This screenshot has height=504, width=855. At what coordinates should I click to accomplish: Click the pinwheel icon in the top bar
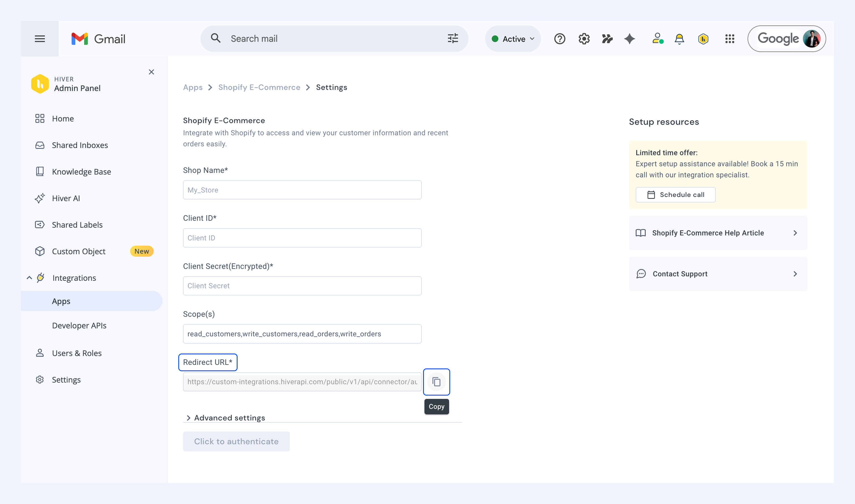pos(607,39)
